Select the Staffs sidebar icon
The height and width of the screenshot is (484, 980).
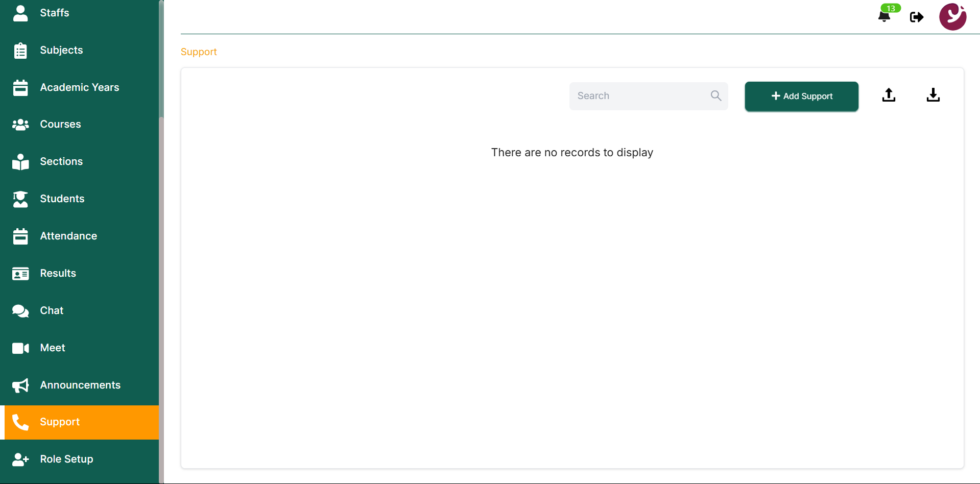tap(20, 13)
